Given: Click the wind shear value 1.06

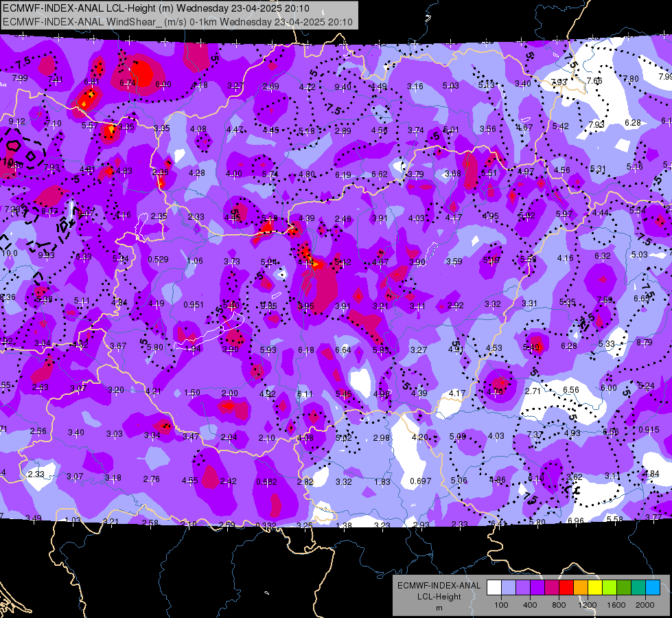Looking at the screenshot, I should (195, 261).
